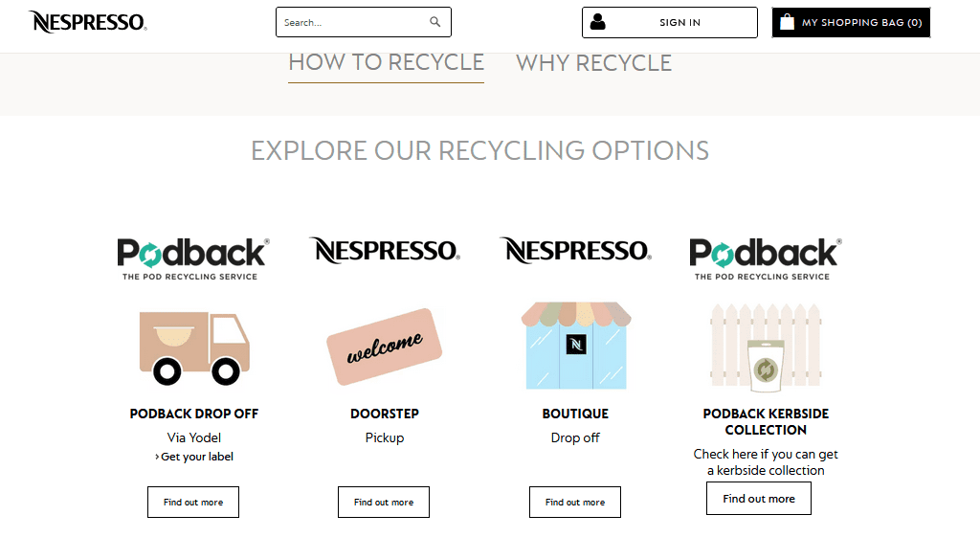
Task: Click the Nespresso logo in header
Action: pos(87,23)
